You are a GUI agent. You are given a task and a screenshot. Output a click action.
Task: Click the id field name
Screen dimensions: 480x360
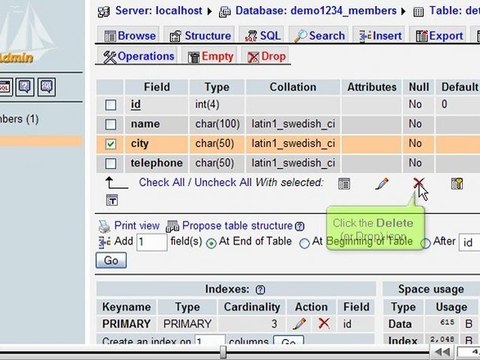135,104
